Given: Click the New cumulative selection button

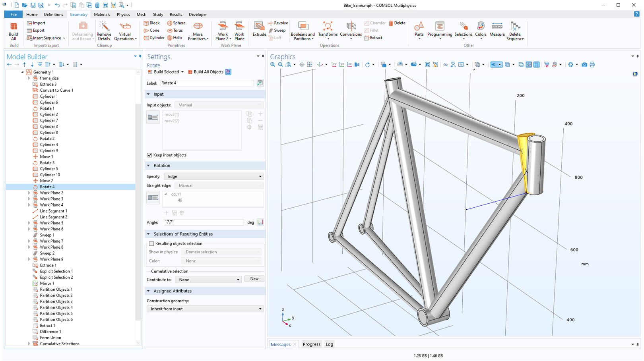Looking at the screenshot, I should (x=254, y=279).
